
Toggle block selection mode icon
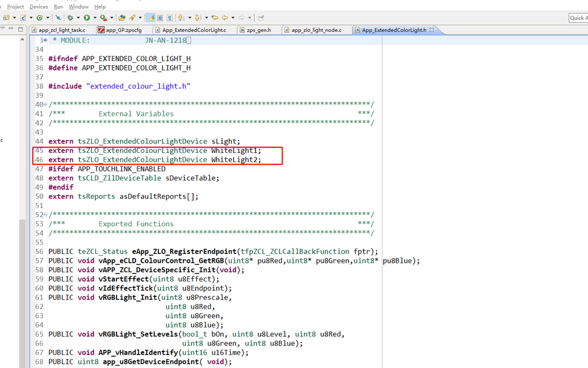(160, 18)
